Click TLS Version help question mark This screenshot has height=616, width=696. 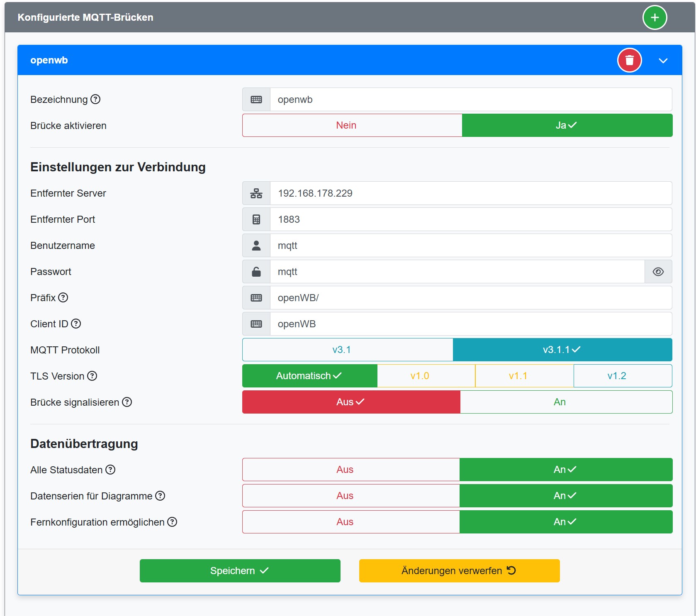click(x=92, y=376)
